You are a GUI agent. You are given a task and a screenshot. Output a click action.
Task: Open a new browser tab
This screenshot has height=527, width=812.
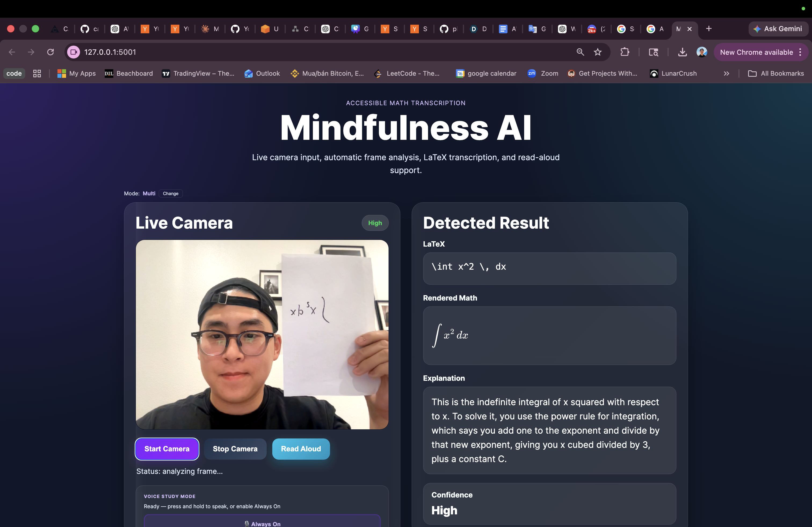tap(709, 29)
